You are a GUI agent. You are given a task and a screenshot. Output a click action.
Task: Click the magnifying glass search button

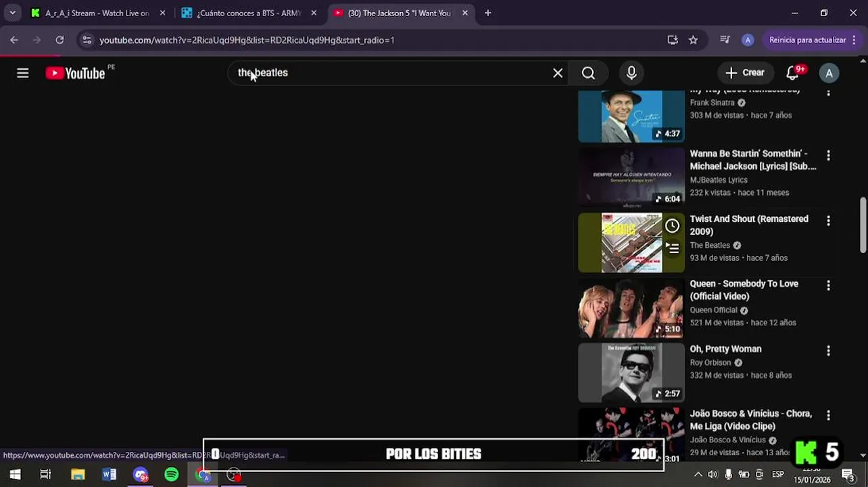[588, 73]
